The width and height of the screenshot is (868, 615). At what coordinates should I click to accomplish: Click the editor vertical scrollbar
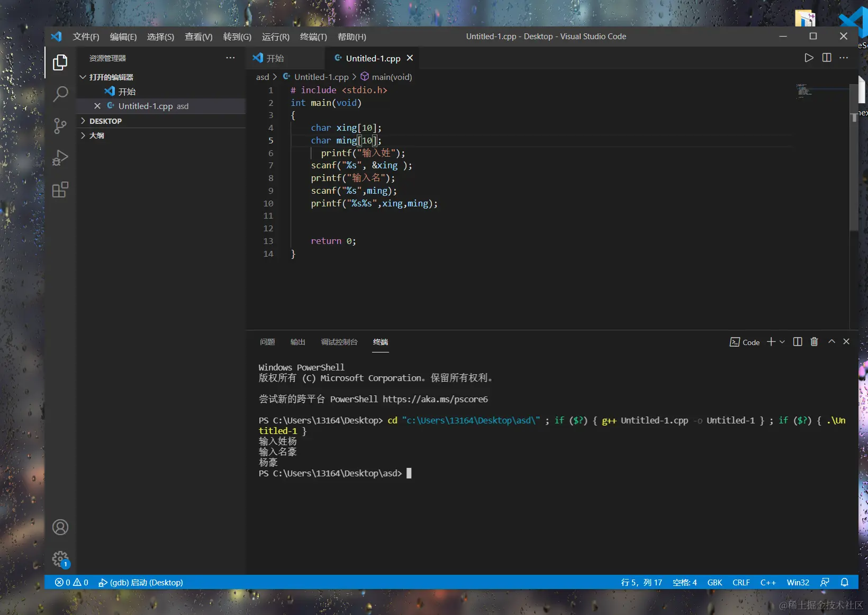point(854,157)
